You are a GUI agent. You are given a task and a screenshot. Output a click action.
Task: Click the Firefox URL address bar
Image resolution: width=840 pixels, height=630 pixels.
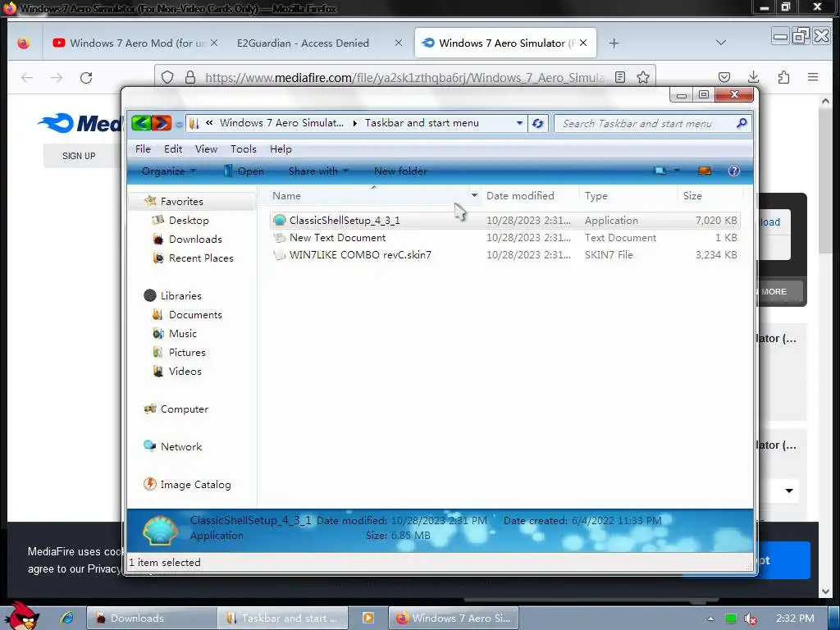pyautogui.click(x=405, y=78)
